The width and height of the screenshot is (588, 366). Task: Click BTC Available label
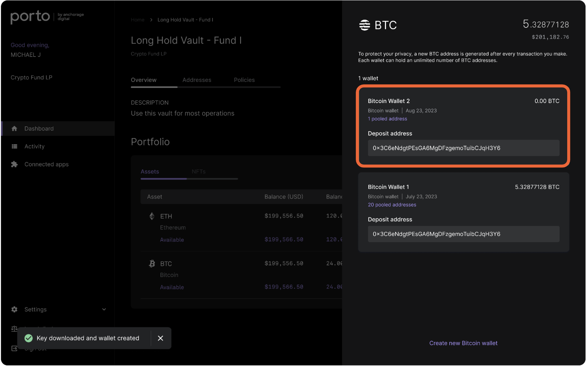[172, 287]
